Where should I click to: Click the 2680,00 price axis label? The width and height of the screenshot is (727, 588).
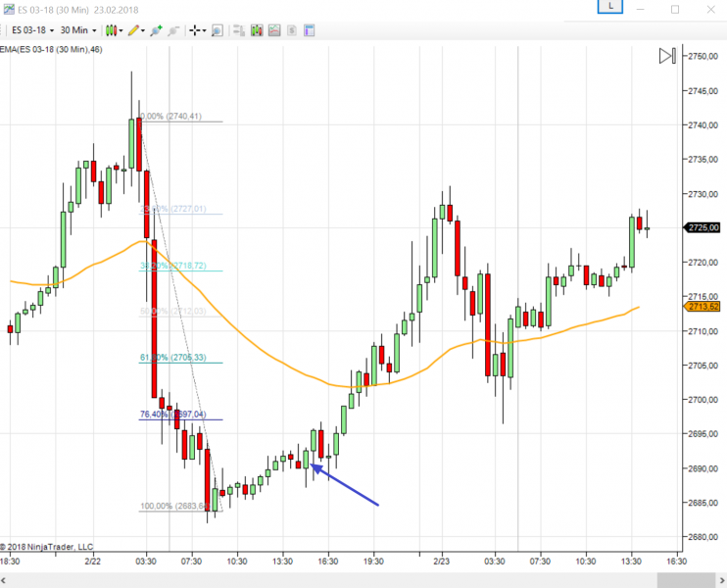pos(703,537)
